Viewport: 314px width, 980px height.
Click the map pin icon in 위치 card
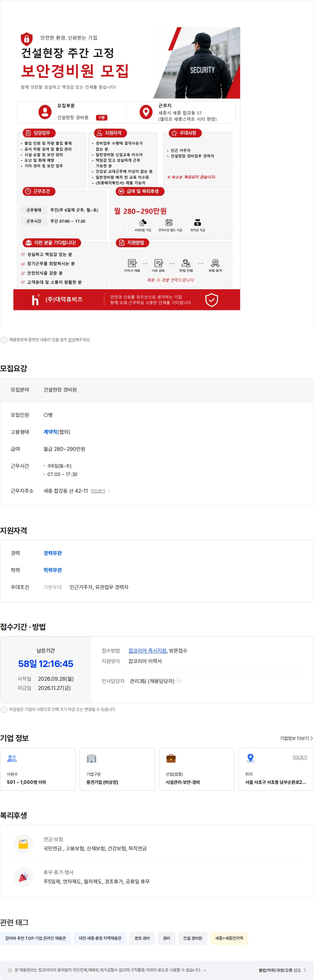[x=250, y=758]
